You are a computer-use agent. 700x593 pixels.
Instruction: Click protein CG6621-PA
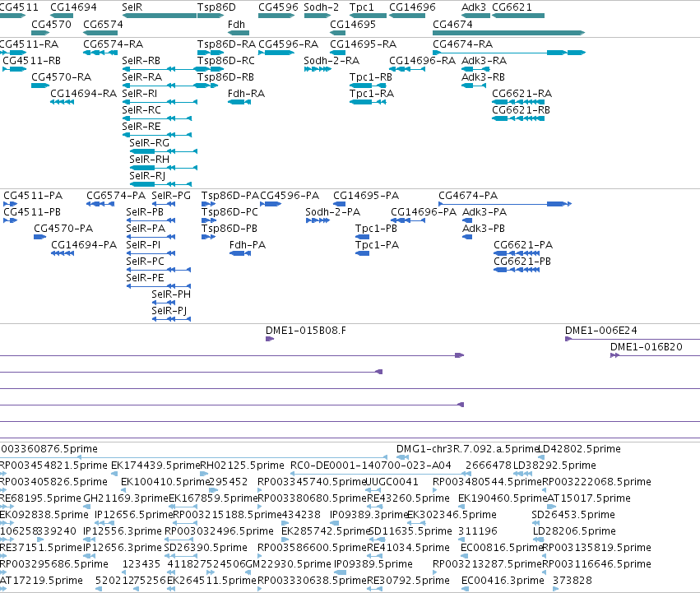coord(517,253)
